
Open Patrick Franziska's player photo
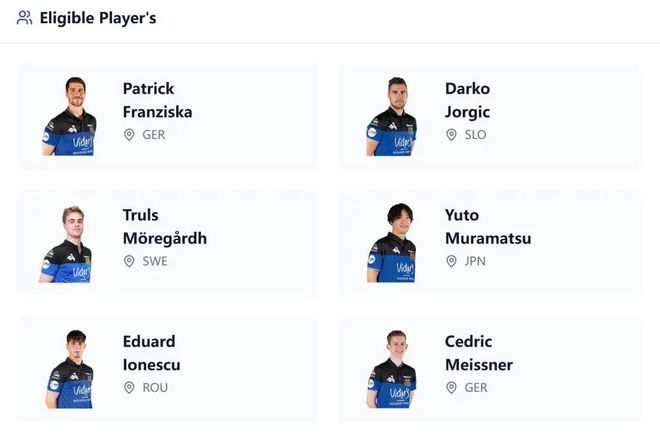(x=69, y=116)
